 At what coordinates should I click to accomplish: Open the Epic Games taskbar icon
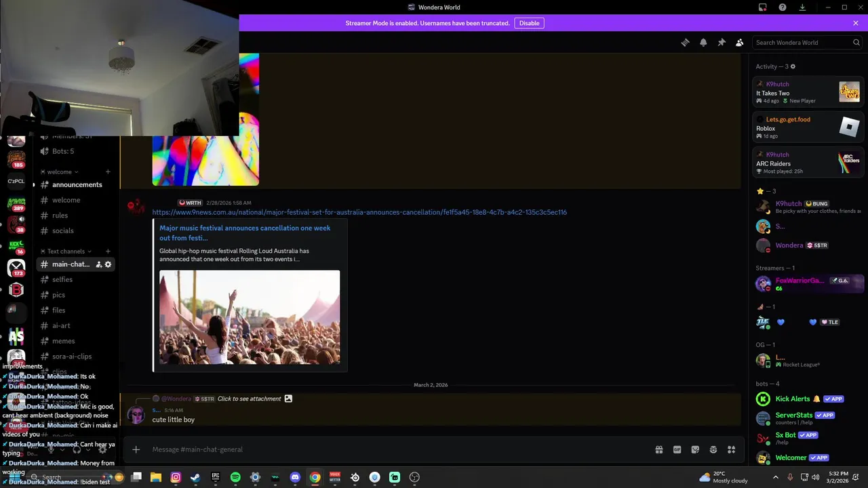pyautogui.click(x=216, y=477)
